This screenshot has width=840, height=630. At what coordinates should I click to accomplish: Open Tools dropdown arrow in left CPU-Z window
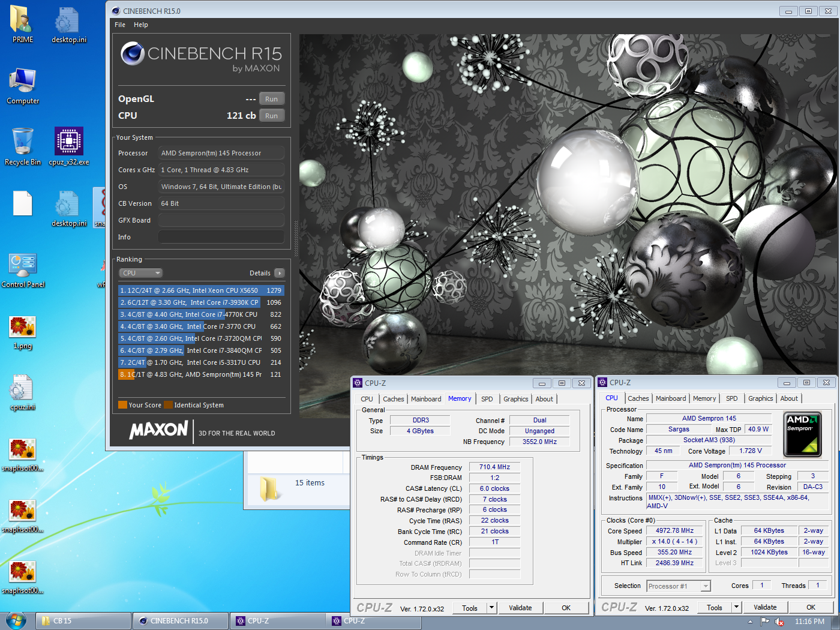click(x=491, y=608)
